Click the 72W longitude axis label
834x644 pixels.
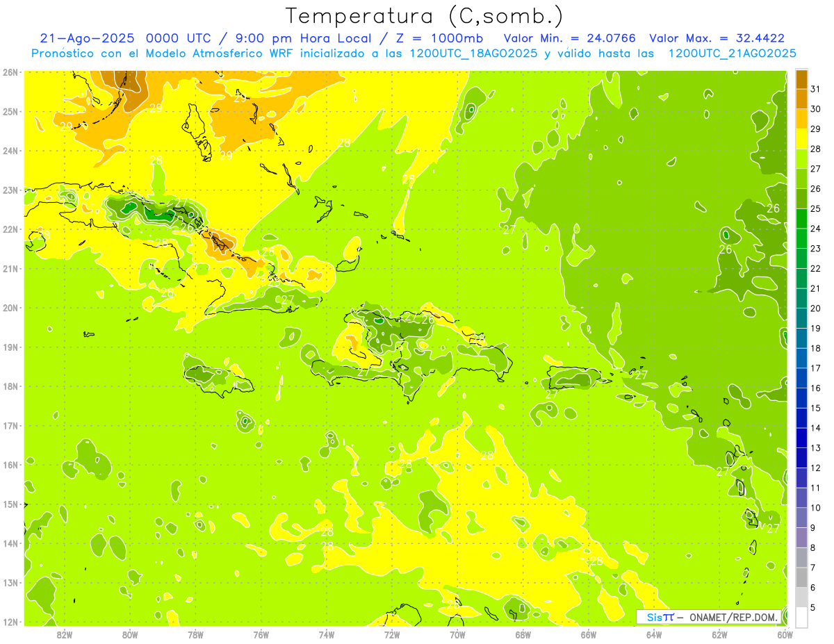click(x=392, y=634)
